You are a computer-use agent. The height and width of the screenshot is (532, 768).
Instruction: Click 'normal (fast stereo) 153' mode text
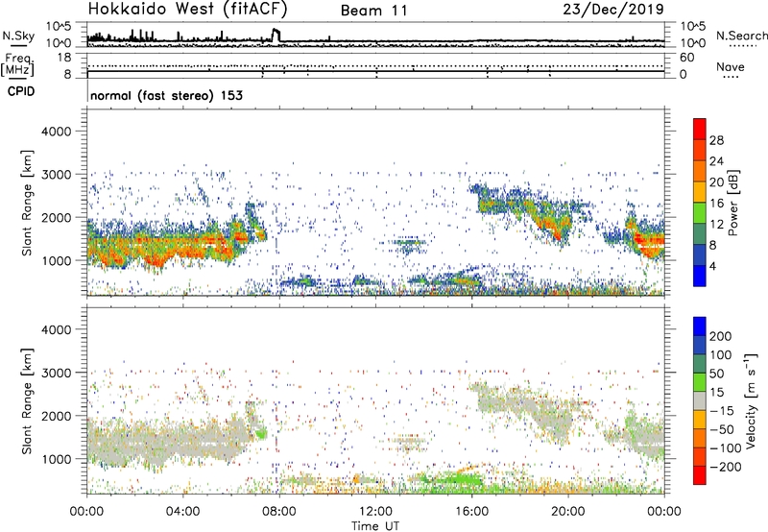[166, 95]
